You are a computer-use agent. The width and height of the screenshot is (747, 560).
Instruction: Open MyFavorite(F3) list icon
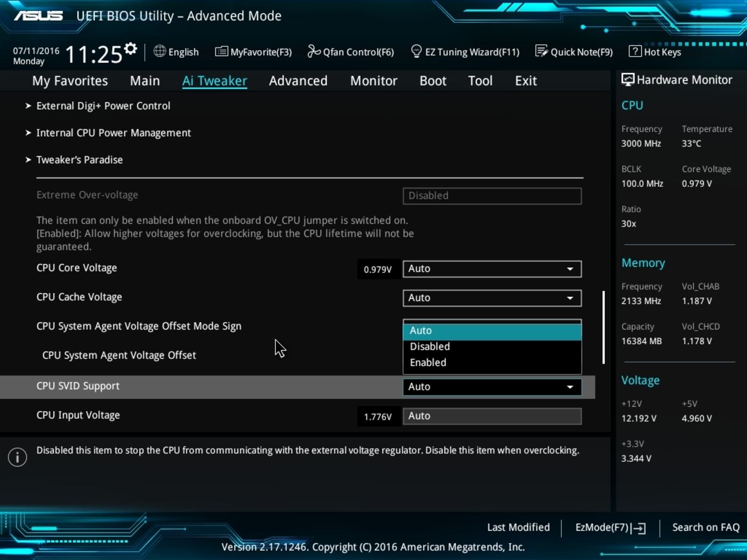tap(221, 52)
